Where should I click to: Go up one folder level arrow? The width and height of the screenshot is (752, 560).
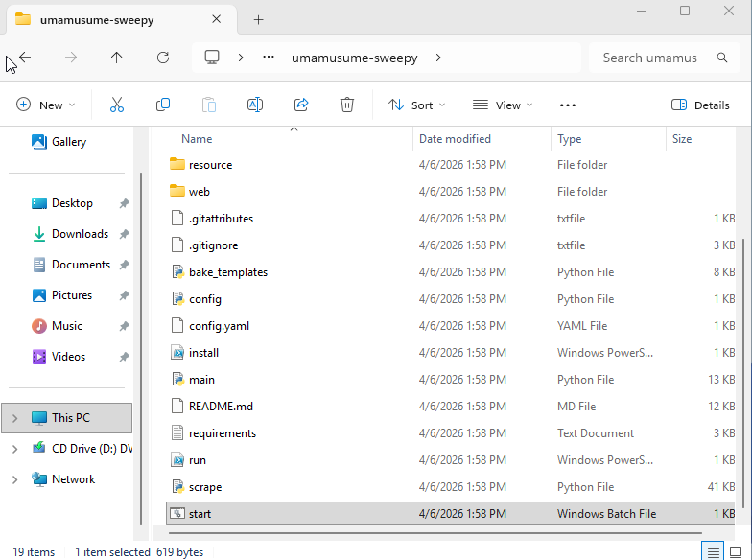117,58
